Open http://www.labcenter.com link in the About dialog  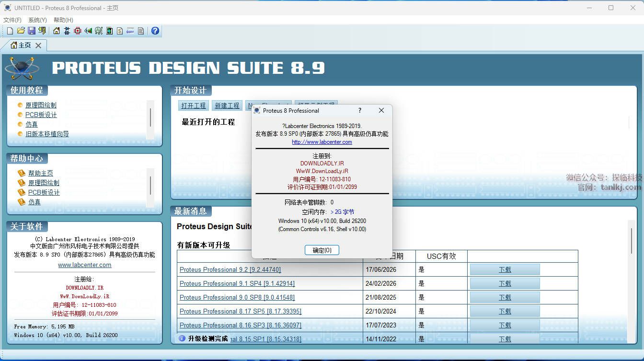(x=322, y=142)
